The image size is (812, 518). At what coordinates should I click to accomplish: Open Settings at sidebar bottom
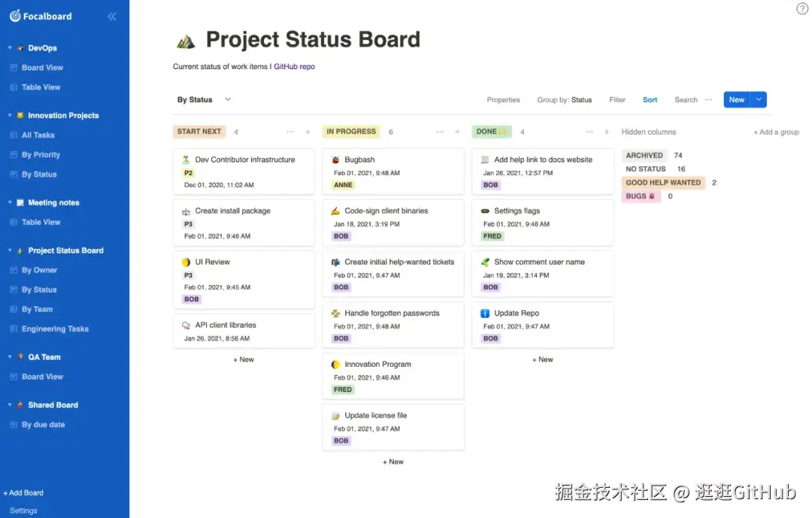[23, 510]
